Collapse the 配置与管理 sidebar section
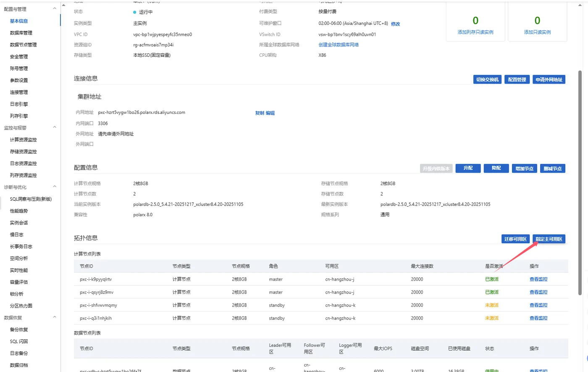This screenshot has width=588, height=372. [x=55, y=9]
